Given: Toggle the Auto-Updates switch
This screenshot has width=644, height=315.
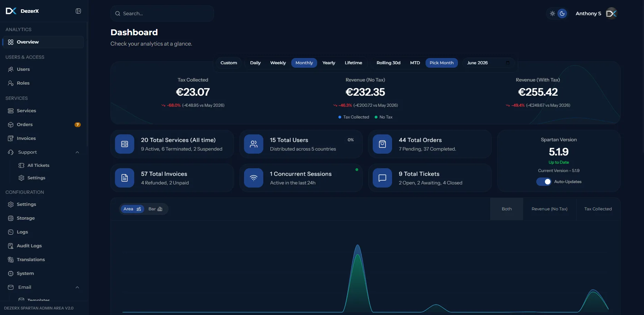Looking at the screenshot, I should [x=544, y=182].
